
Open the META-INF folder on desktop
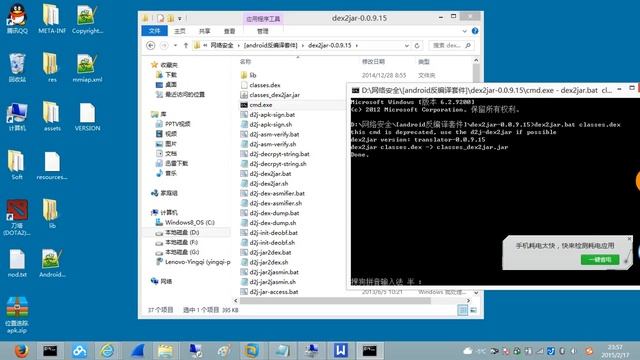tap(52, 19)
